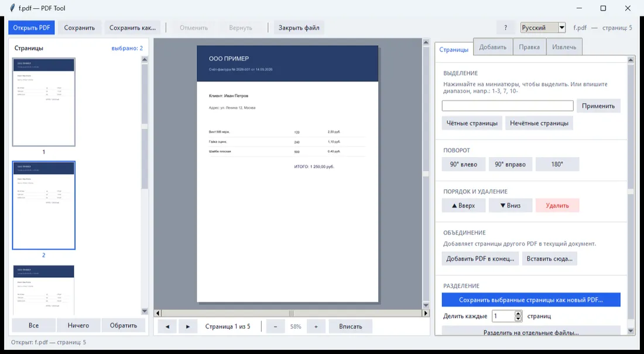Switch to the Добавить tab

click(493, 47)
